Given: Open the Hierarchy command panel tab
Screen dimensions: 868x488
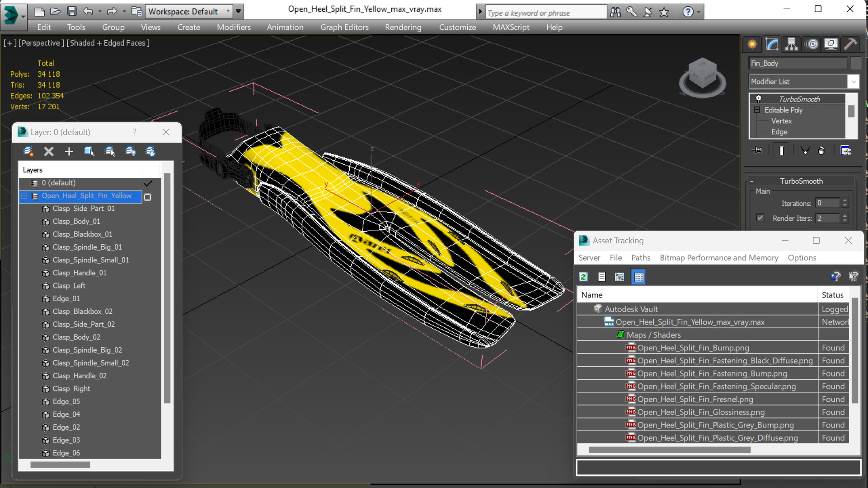Looking at the screenshot, I should (x=791, y=44).
